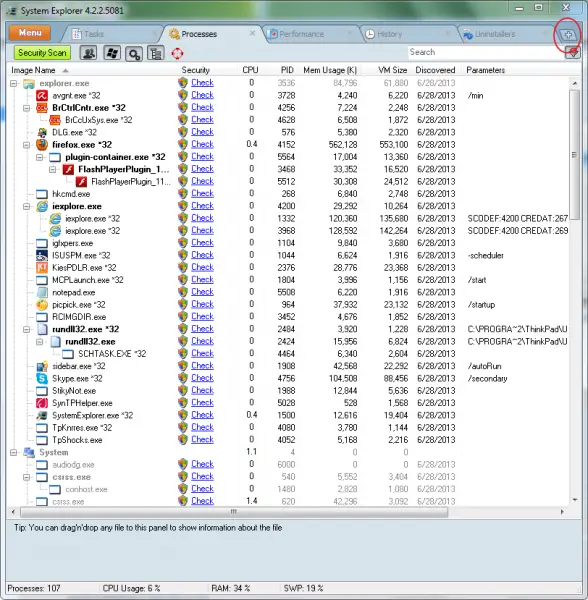
Task: Collapse the BrCtrlCntr.exe tree node
Action: [x=26, y=108]
